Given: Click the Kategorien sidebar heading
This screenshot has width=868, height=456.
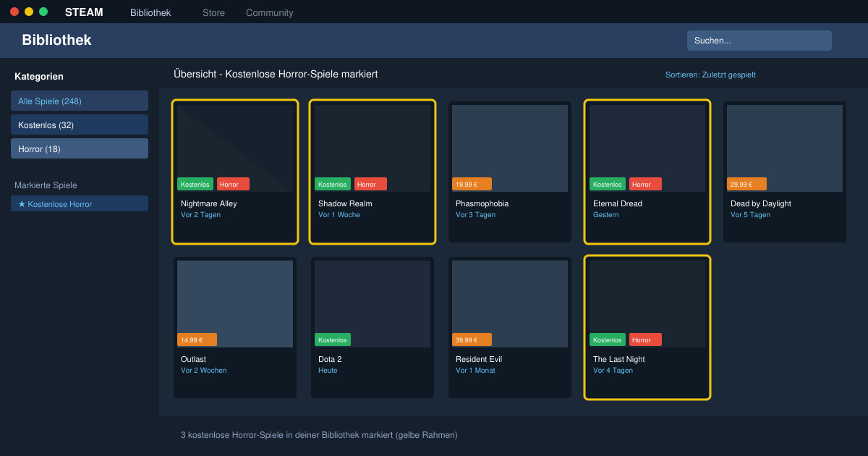Looking at the screenshot, I should tap(39, 76).
